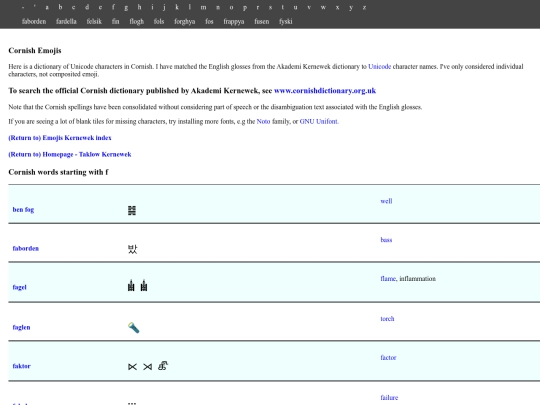This screenshot has height=405, width=540.
Task: Click the 'factor' gloss link
Action: tap(388, 357)
